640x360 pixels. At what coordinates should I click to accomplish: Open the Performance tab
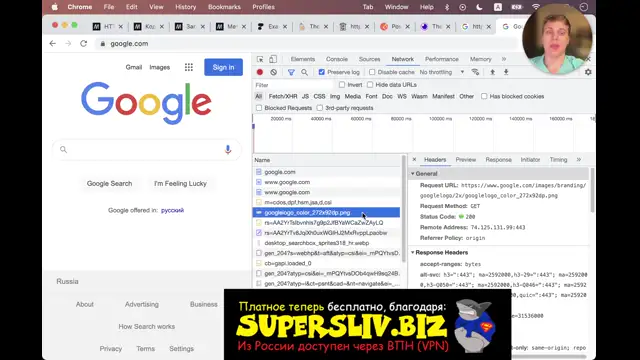pos(442,59)
